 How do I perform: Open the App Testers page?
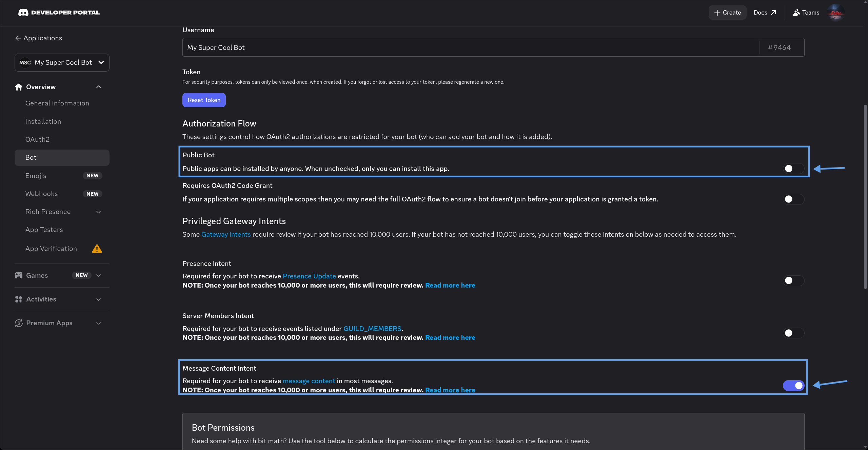coord(62,230)
